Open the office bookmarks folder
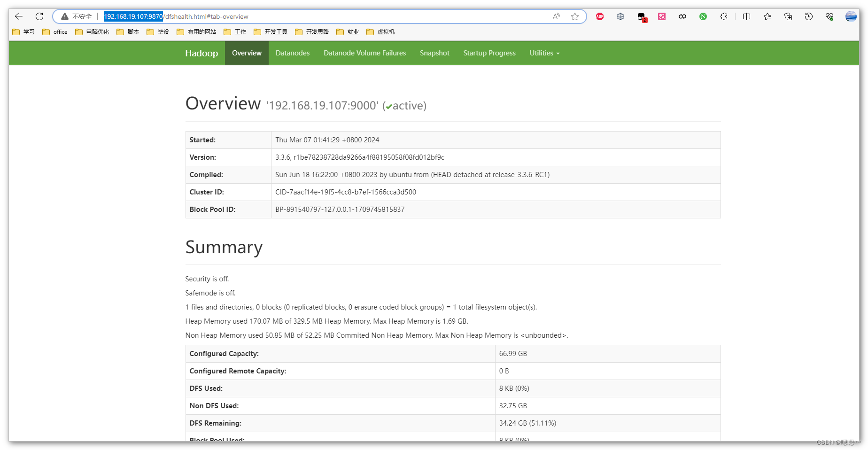Screen dimensions: 868x450 tap(55, 32)
